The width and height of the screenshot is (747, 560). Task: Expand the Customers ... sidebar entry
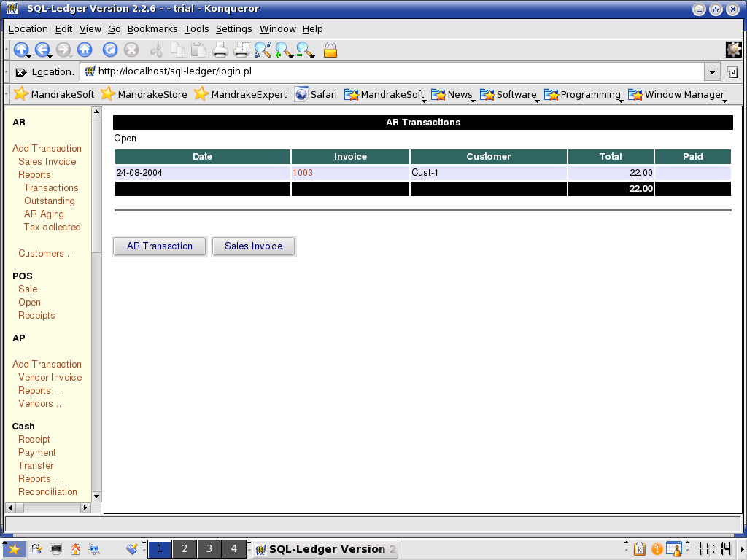[47, 253]
